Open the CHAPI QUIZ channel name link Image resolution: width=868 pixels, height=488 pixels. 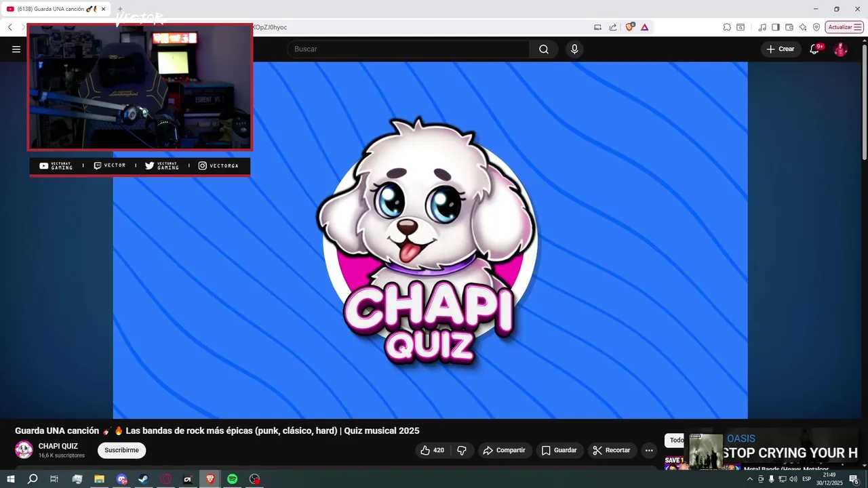tap(58, 446)
